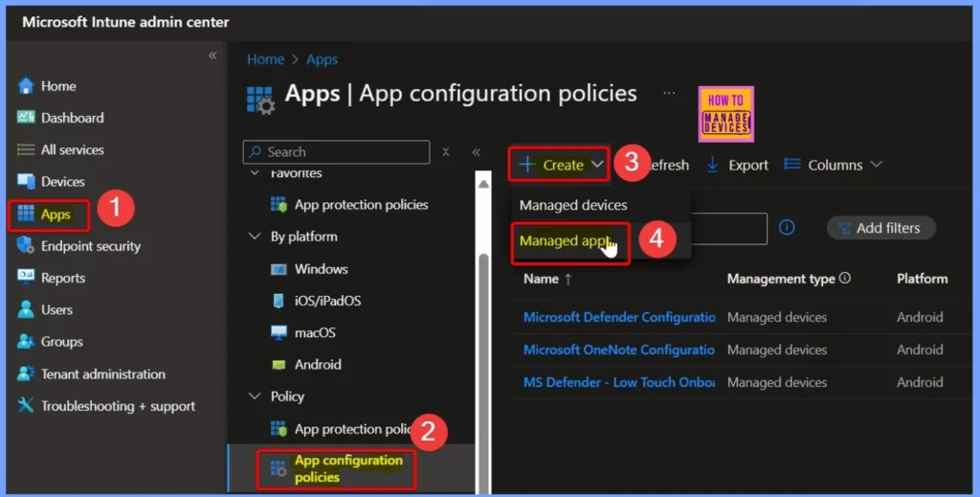
Task: Click the Columns list icon
Action: pos(792,165)
